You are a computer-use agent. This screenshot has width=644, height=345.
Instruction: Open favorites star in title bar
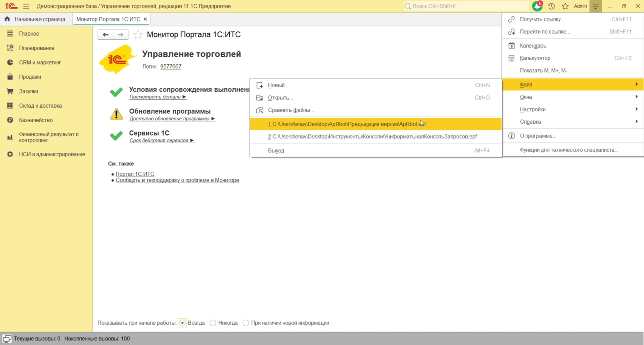click(x=565, y=6)
